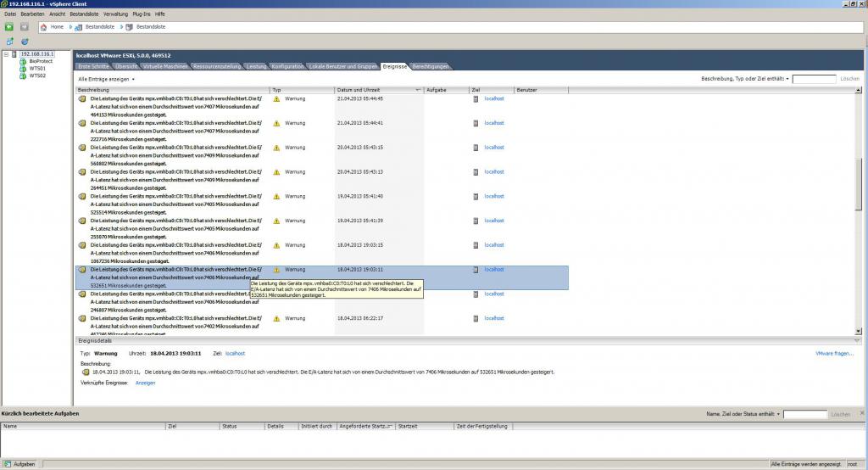Click events list scrollbar up arrow
Screen dimensions: 868x470
point(858,90)
